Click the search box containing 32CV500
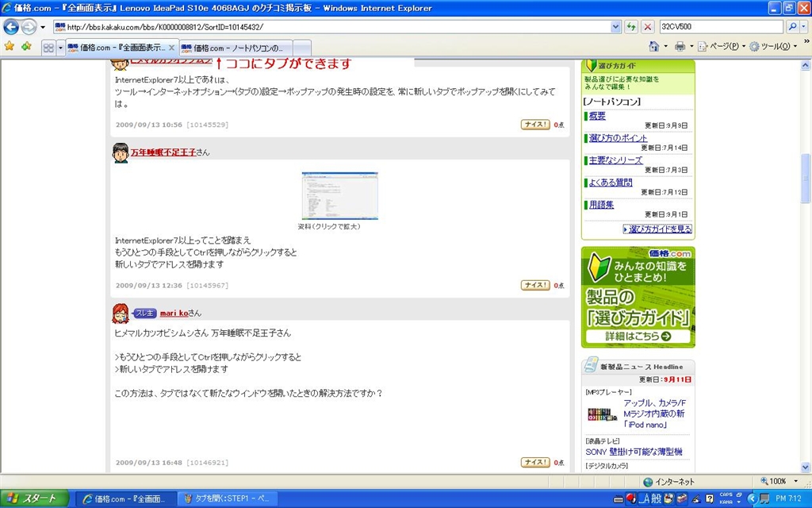Screen dimensions: 812x508 pos(721,26)
